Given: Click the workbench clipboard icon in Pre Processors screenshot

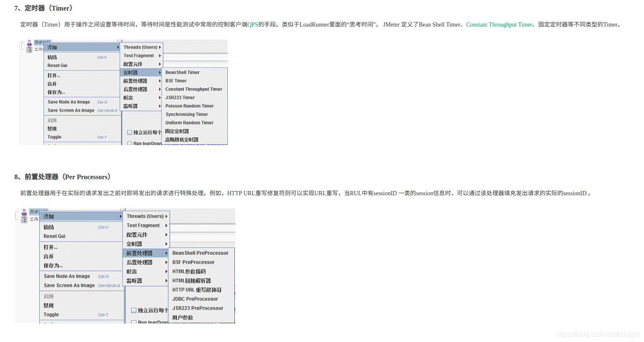Looking at the screenshot, I should click(x=24, y=219).
